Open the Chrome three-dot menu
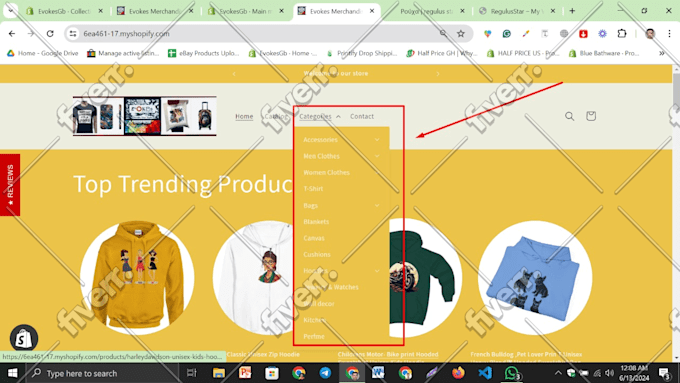This screenshot has width=680, height=383. click(x=669, y=33)
